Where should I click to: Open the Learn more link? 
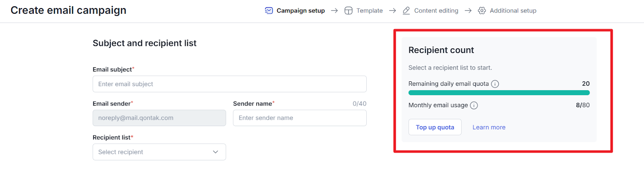(489, 127)
